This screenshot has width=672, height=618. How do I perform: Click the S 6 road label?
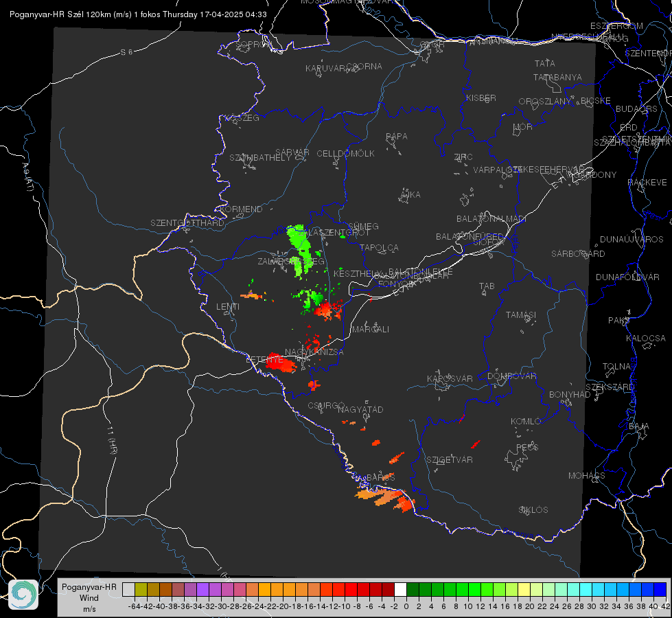point(126,52)
